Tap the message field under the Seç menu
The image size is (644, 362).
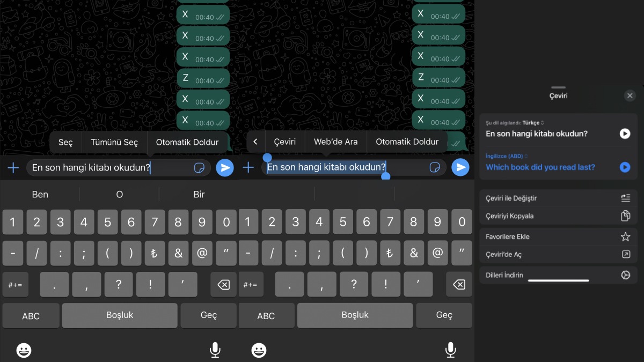[x=118, y=168]
